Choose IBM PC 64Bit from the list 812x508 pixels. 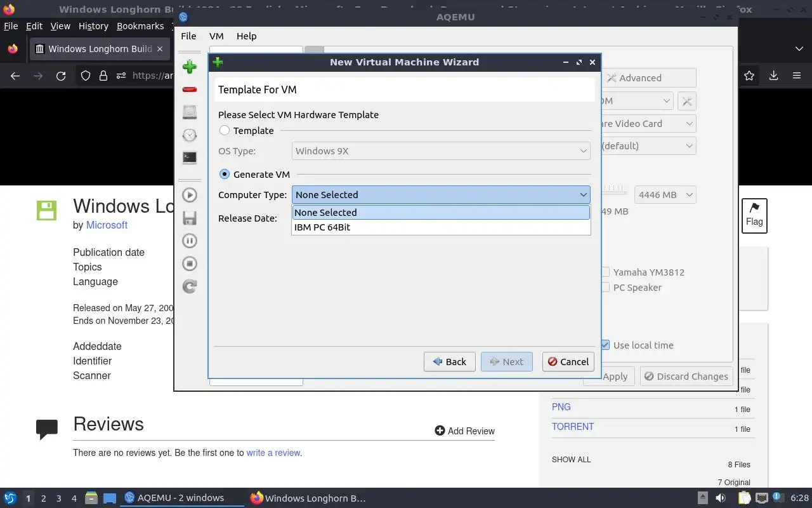point(441,227)
